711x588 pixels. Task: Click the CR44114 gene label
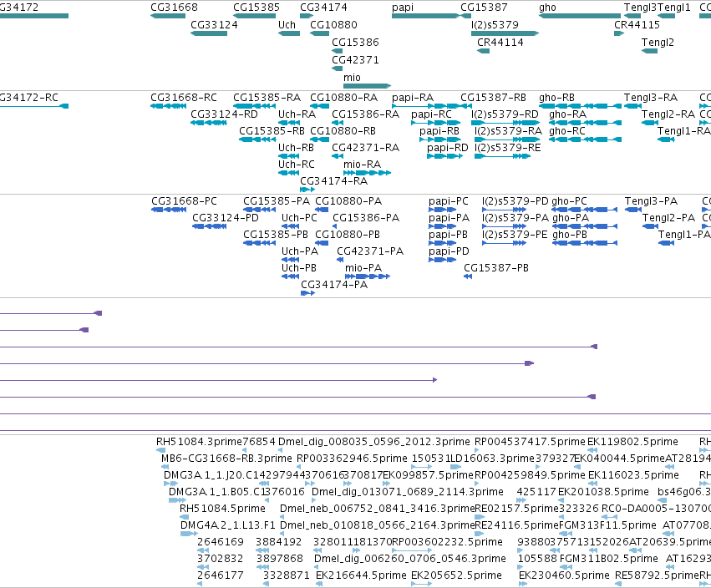(500, 43)
